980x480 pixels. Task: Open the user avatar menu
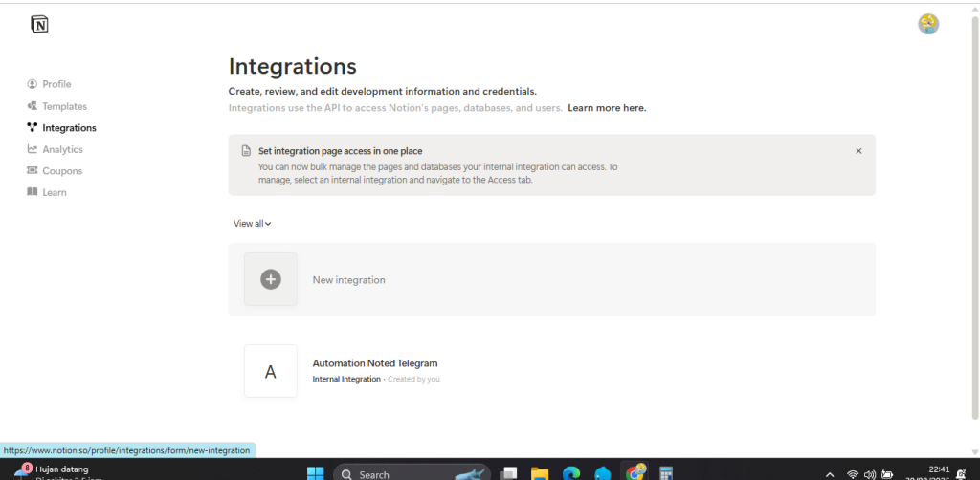(x=927, y=25)
